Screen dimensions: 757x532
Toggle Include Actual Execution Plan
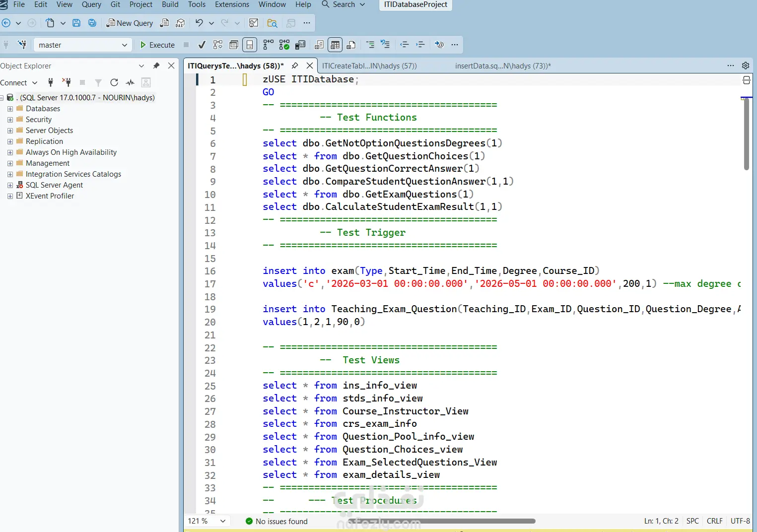tap(268, 45)
